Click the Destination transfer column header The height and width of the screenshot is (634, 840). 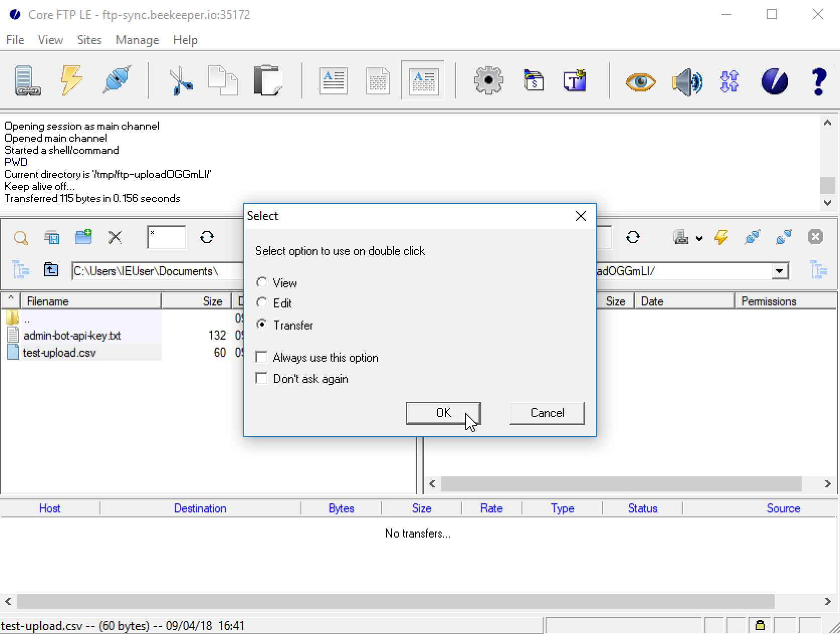(x=200, y=508)
